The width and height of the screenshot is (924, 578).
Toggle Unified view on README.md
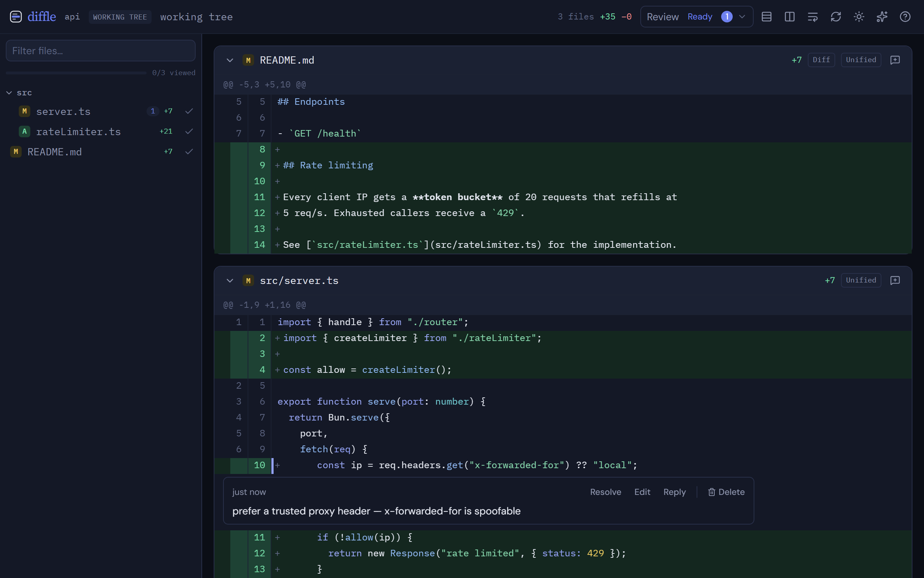pos(860,60)
